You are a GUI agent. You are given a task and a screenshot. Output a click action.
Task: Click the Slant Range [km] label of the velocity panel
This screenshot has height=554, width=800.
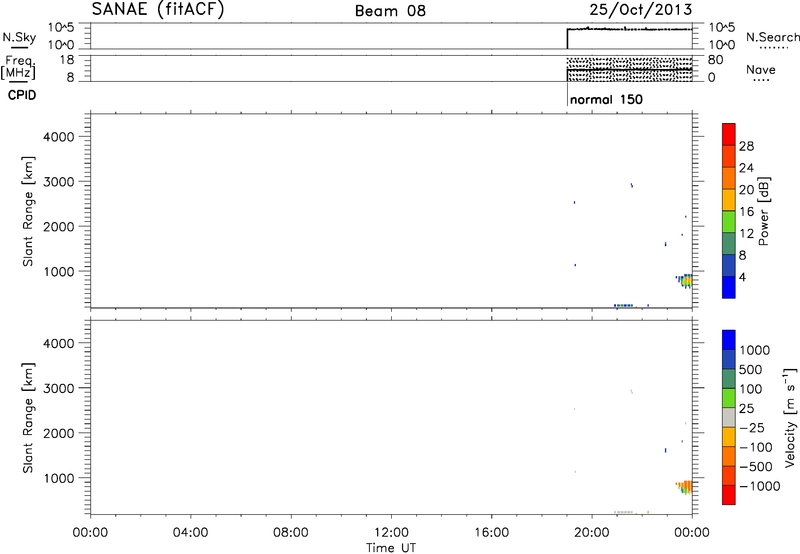(x=28, y=418)
